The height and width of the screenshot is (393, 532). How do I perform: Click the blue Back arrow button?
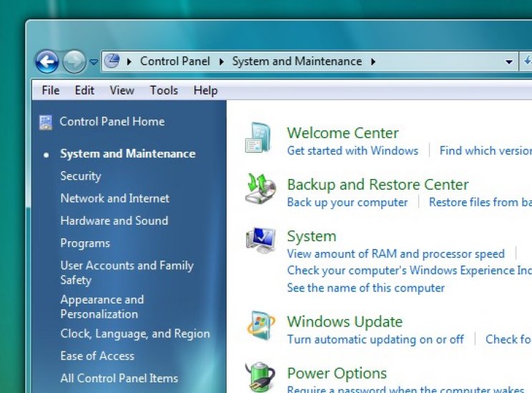[x=46, y=62]
